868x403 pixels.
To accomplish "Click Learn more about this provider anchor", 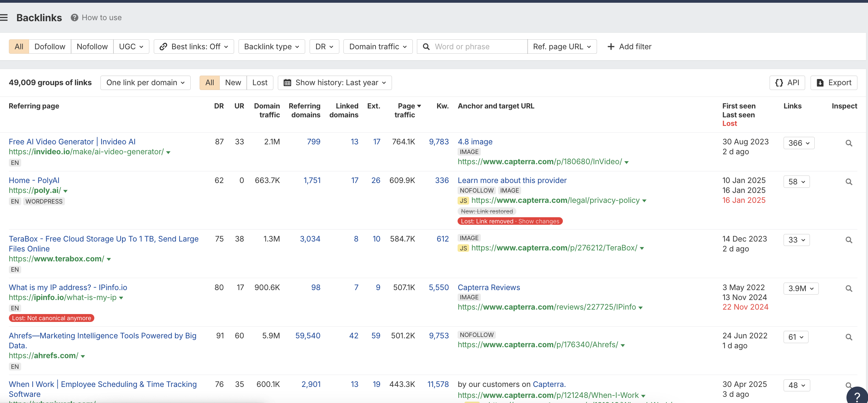I will pos(512,180).
